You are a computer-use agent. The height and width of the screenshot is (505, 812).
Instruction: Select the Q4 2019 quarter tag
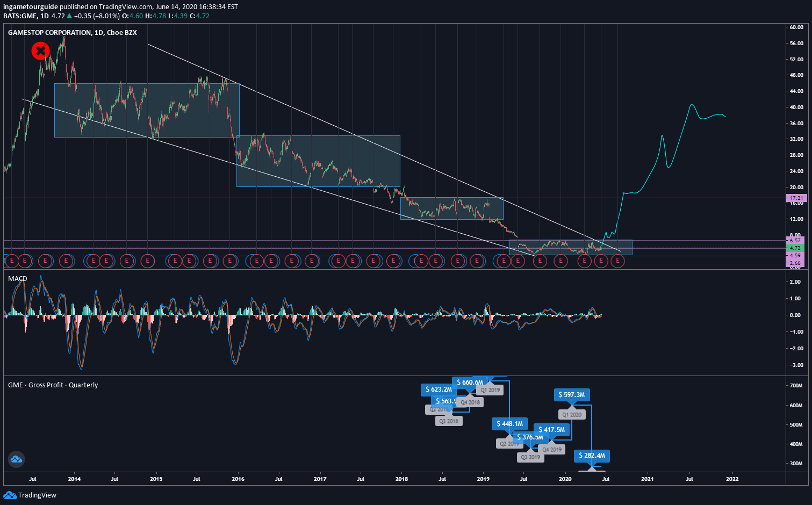pyautogui.click(x=552, y=450)
